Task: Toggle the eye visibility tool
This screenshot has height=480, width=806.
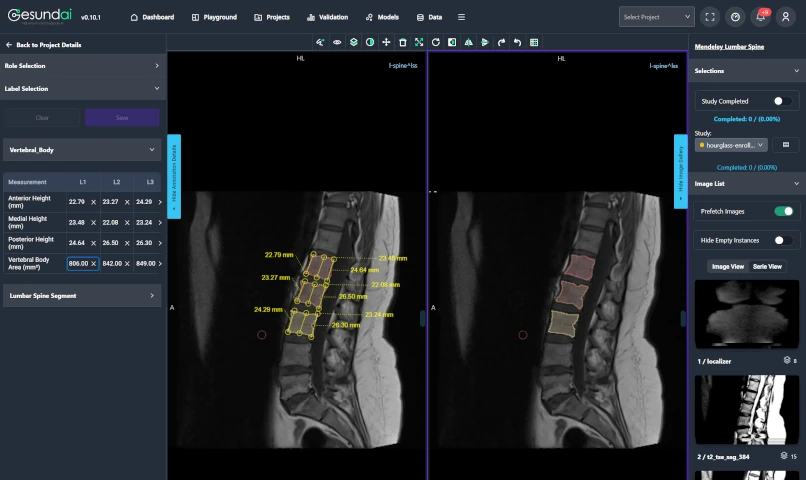Action: point(337,42)
